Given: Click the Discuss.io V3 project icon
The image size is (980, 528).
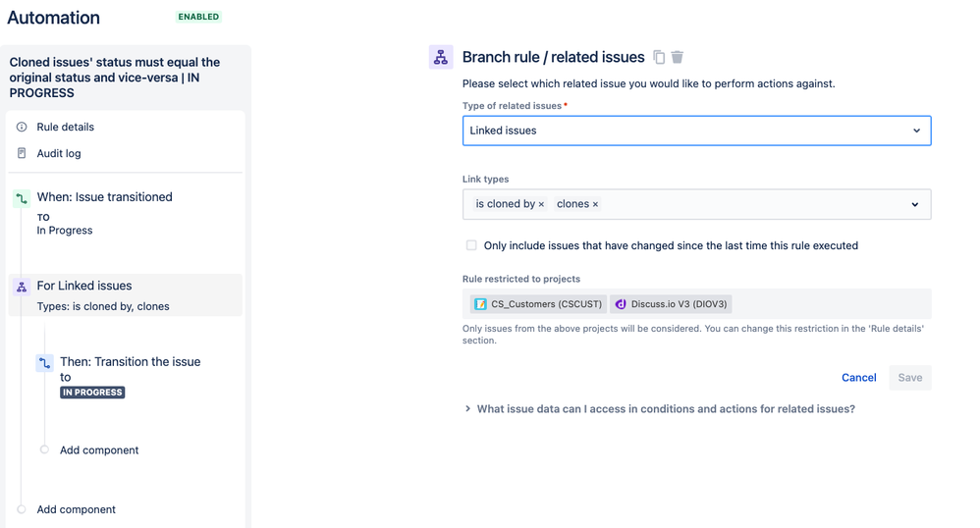Looking at the screenshot, I should (x=621, y=304).
